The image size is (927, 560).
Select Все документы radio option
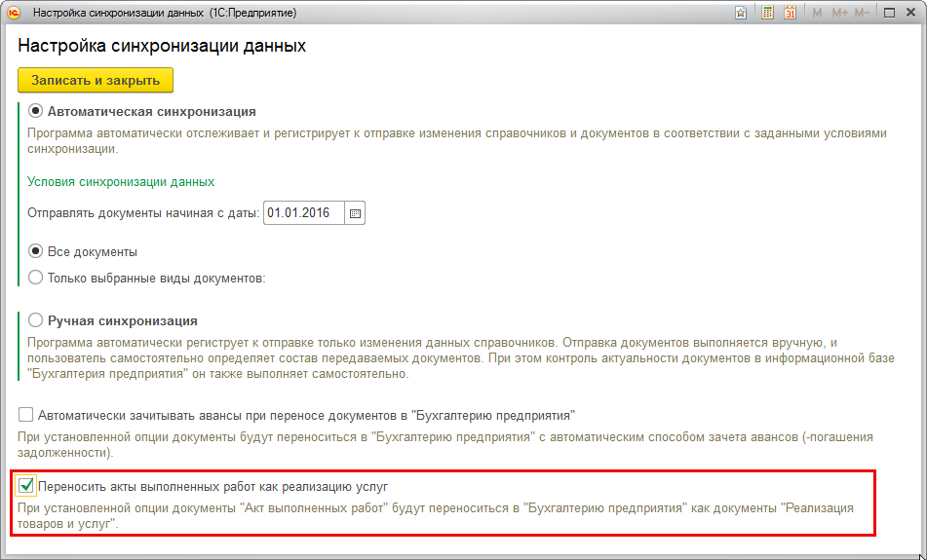[35, 251]
